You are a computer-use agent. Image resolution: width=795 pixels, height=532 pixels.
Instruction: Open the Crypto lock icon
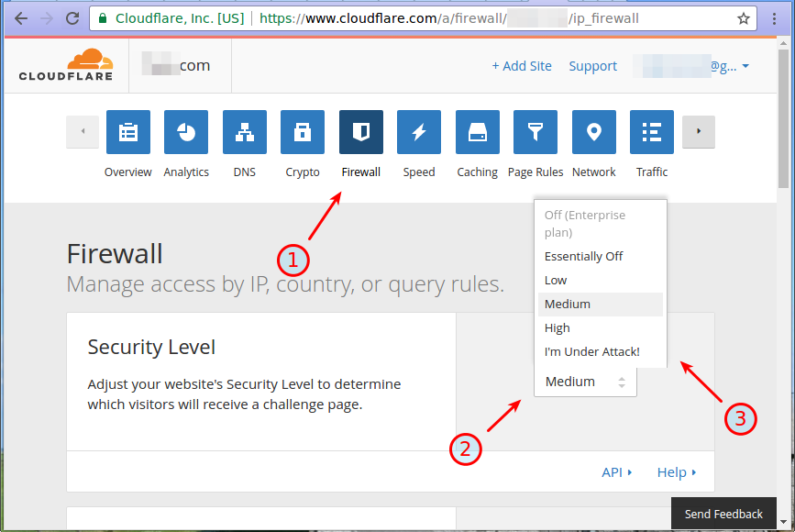click(x=303, y=132)
